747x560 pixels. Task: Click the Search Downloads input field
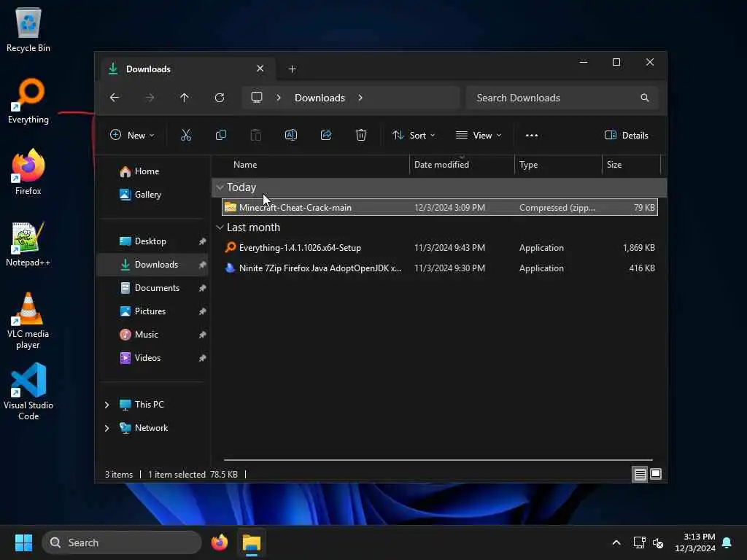coord(562,98)
